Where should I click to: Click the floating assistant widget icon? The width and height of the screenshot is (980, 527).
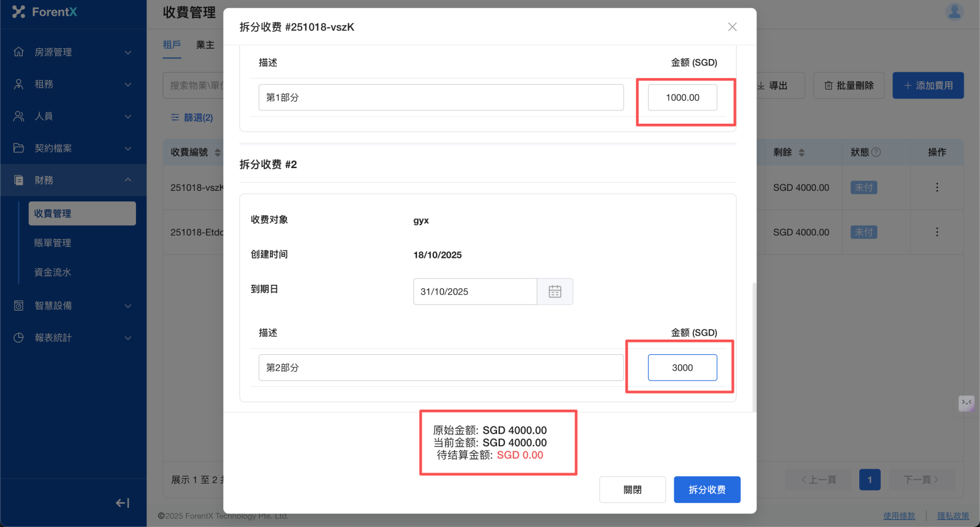(966, 403)
